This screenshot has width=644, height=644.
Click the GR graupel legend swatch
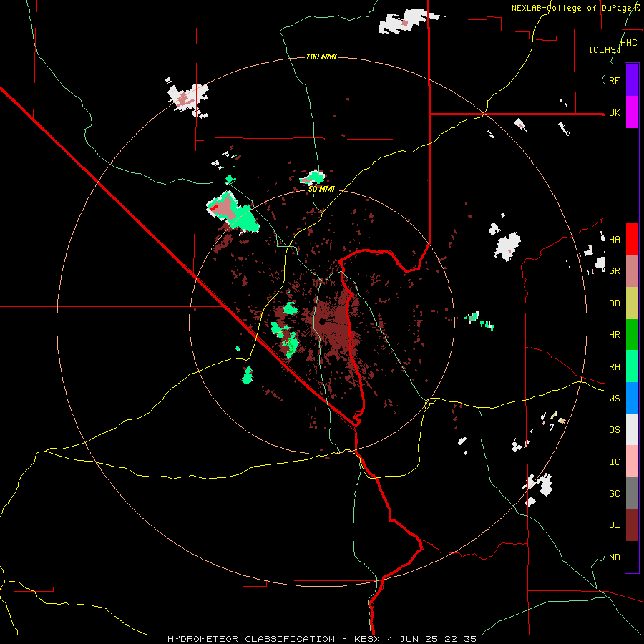(632, 270)
